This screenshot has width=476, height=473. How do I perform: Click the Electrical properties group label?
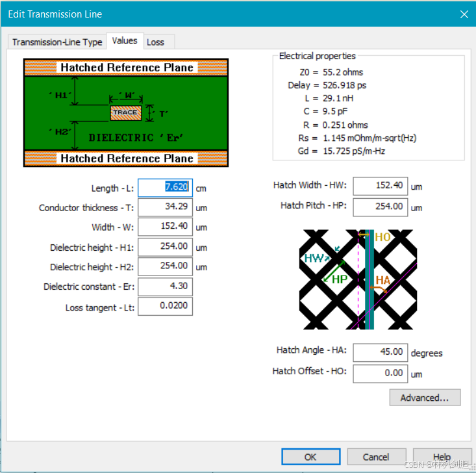[x=318, y=56]
